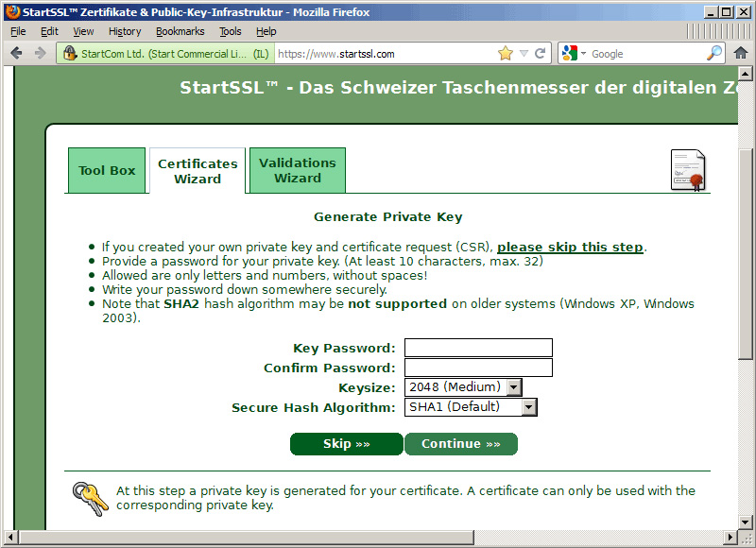Click the Forward navigation arrow
The height and width of the screenshot is (548, 756).
point(40,52)
